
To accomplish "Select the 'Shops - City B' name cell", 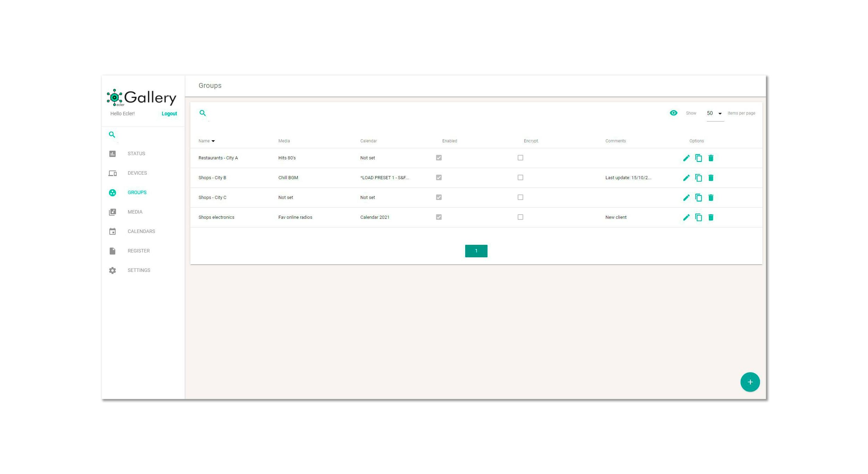I will click(212, 178).
